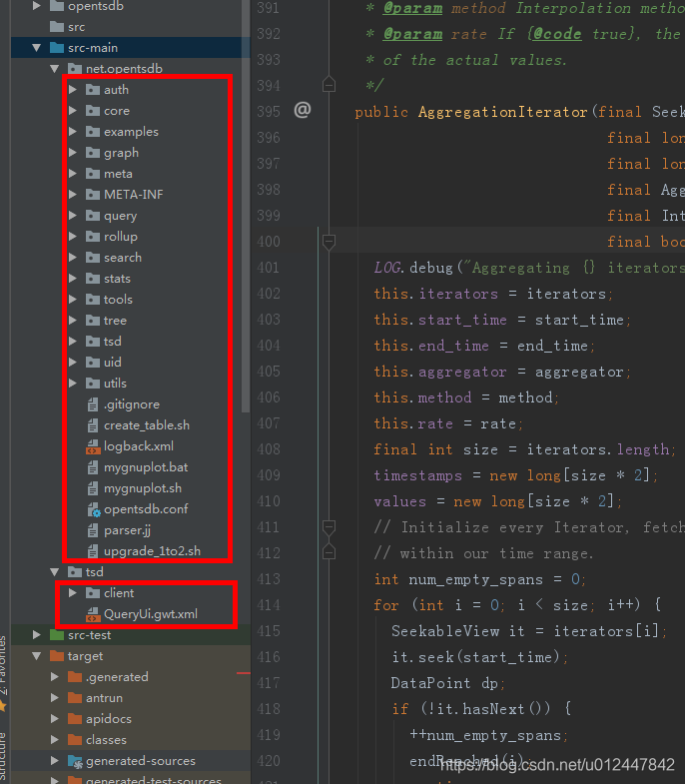
Task: Toggle code fold marker at line 400
Action: [x=329, y=242]
